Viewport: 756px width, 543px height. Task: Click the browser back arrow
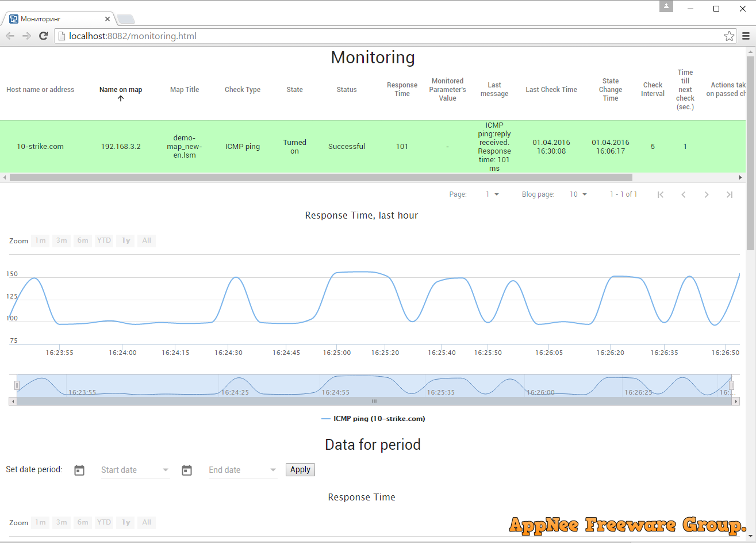point(10,36)
